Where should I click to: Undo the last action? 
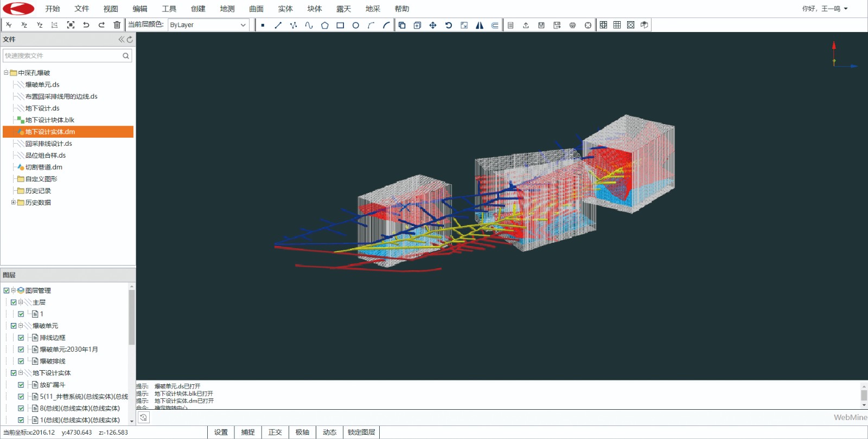(x=86, y=25)
